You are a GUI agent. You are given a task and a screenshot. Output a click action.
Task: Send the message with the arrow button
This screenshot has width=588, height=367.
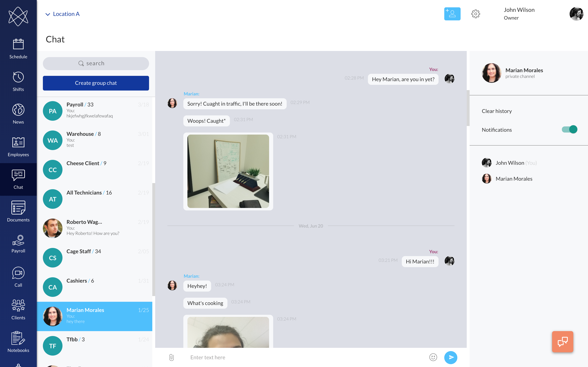[451, 357]
